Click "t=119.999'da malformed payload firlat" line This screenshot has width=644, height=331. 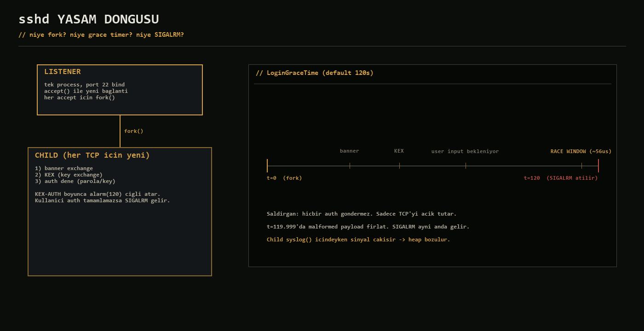pos(368,227)
